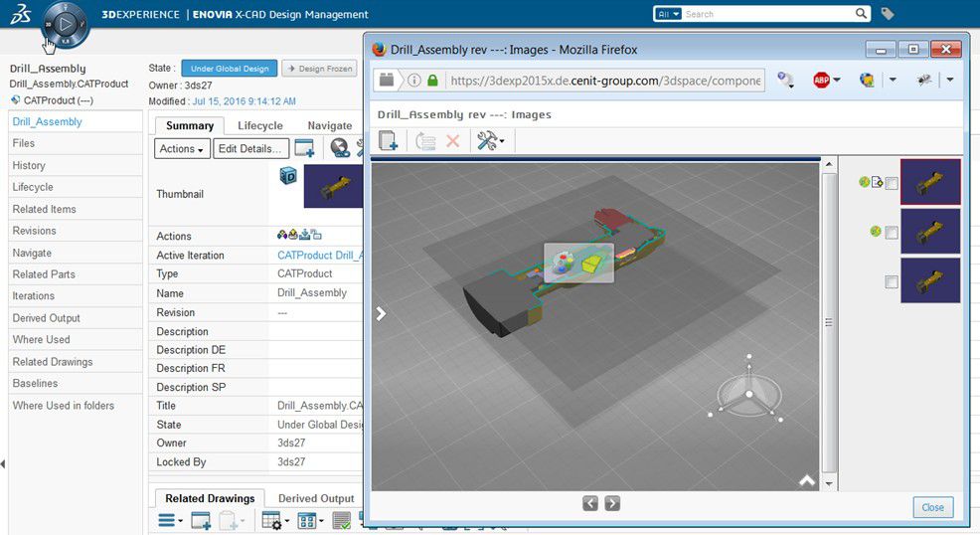Open the search scope All dropdown

pyautogui.click(x=668, y=14)
